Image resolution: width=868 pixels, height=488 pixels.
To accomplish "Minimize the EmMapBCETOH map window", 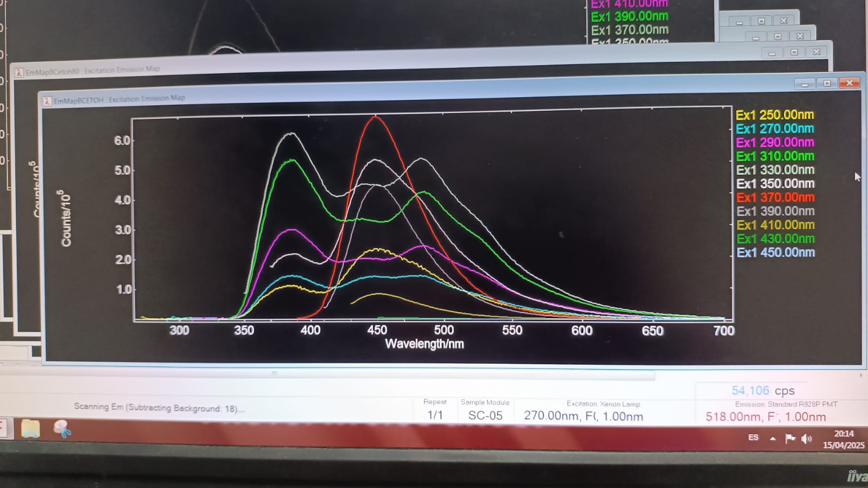I will (x=804, y=84).
